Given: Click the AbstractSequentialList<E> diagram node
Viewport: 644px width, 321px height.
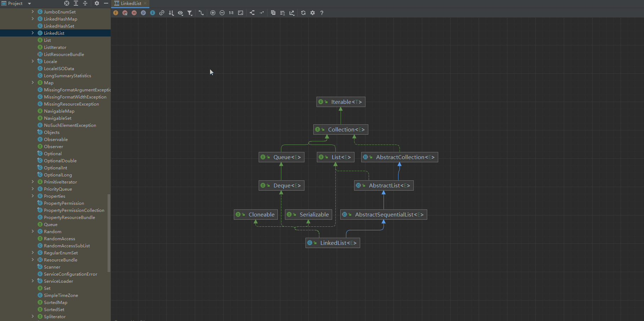Looking at the screenshot, I should pyautogui.click(x=384, y=215).
